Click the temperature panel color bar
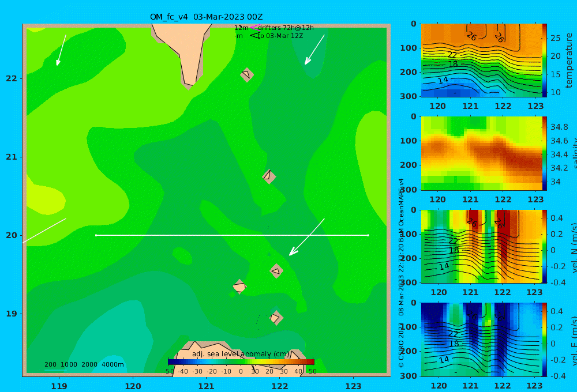Screen dimensions: 577x392 [x=544, y=61]
